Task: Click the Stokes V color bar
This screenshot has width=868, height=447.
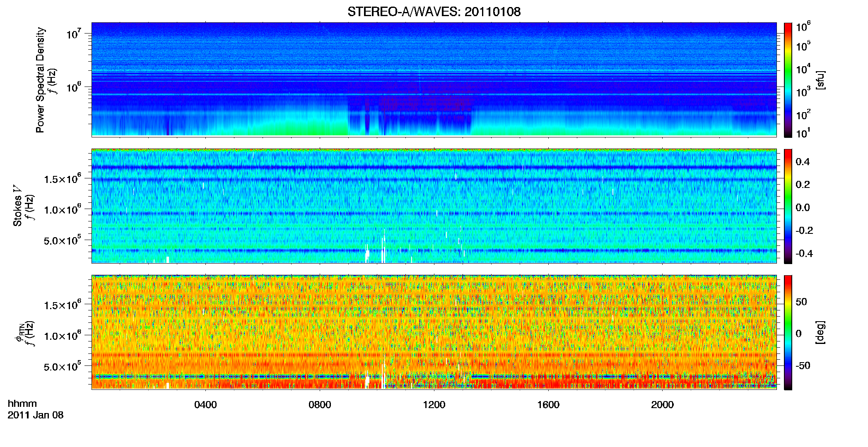Action: point(788,206)
